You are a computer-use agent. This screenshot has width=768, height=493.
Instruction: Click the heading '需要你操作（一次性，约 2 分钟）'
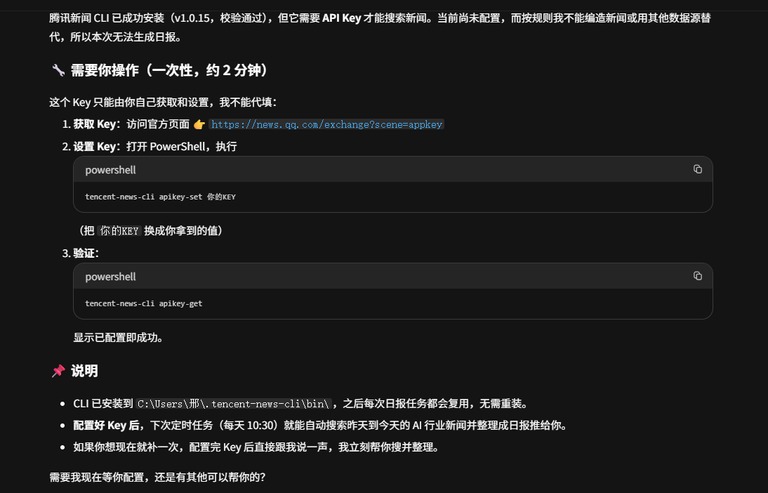coord(169,70)
